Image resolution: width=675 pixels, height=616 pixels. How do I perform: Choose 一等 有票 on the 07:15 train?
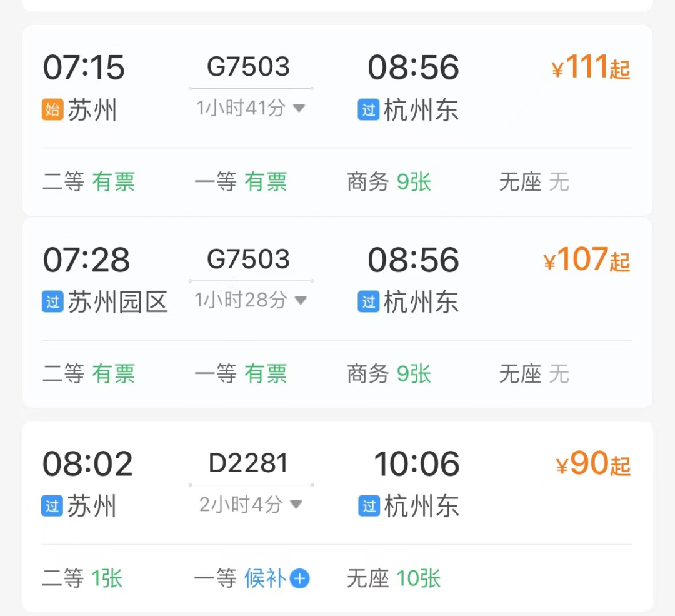coord(241,183)
